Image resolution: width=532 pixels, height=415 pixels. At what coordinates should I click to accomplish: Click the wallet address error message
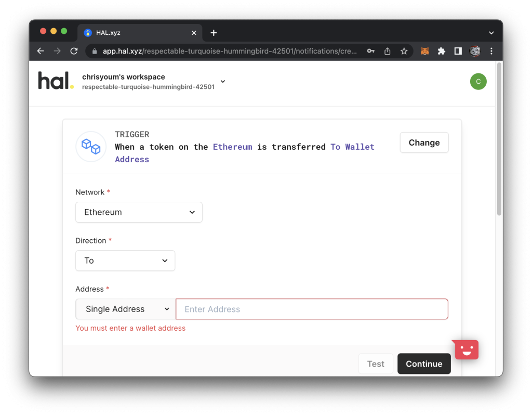click(x=130, y=328)
